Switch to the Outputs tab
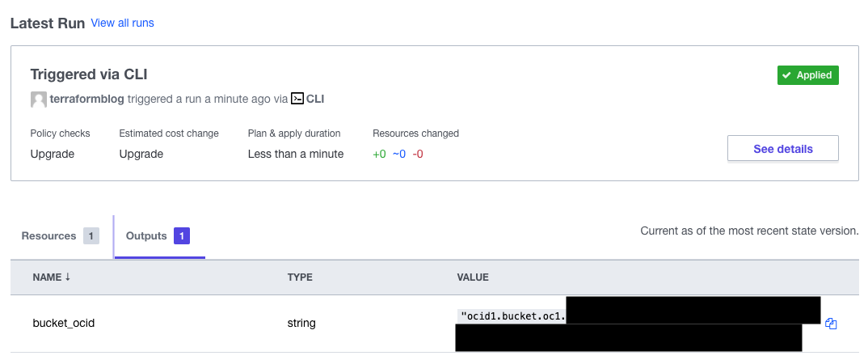The height and width of the screenshot is (360, 868). [x=146, y=236]
